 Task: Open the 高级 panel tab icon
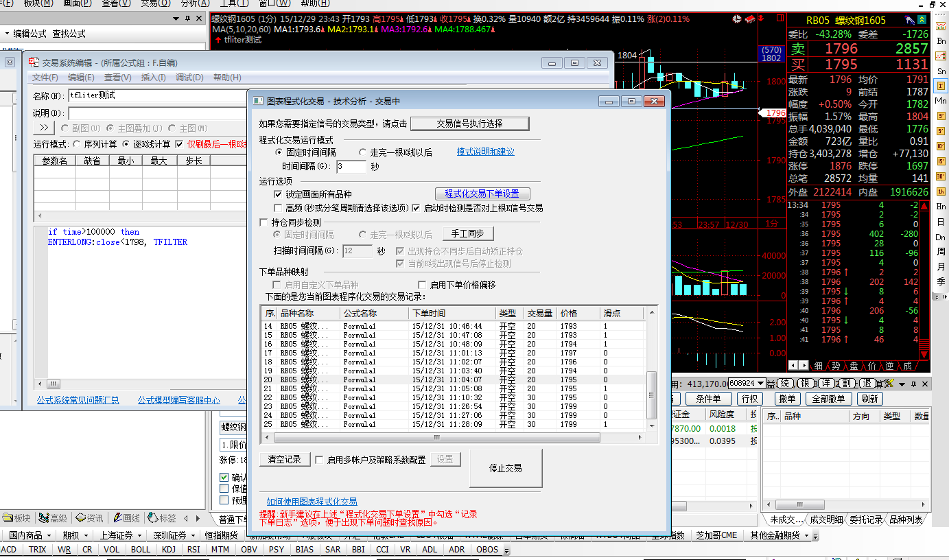point(53,518)
